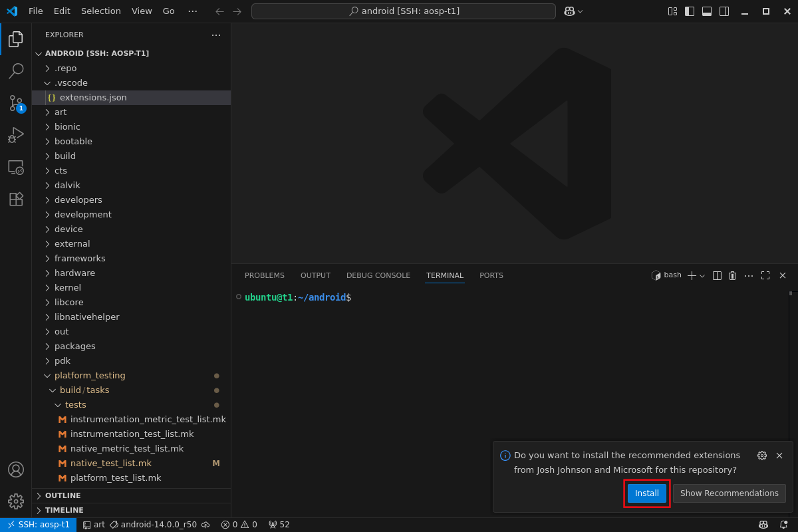Expand the .repo folder

click(131, 68)
